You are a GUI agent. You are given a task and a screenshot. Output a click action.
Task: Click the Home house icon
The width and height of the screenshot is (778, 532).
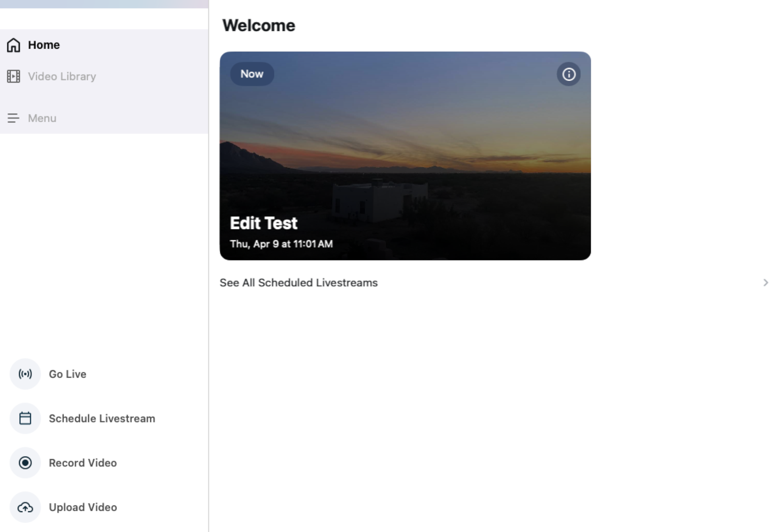[14, 45]
